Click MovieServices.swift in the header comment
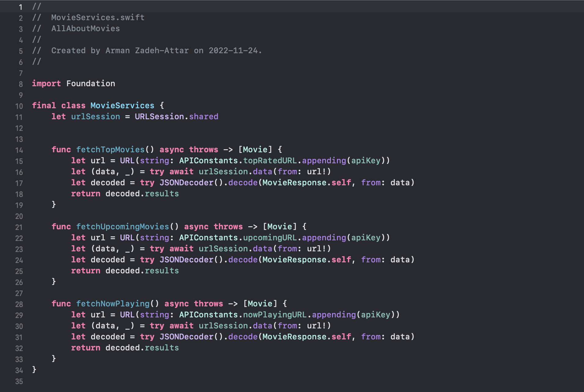This screenshot has height=392, width=584. click(98, 17)
